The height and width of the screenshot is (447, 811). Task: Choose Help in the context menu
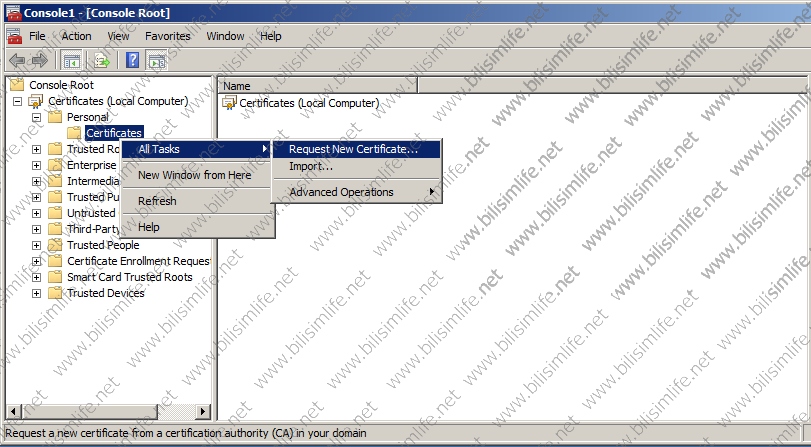[x=197, y=227]
